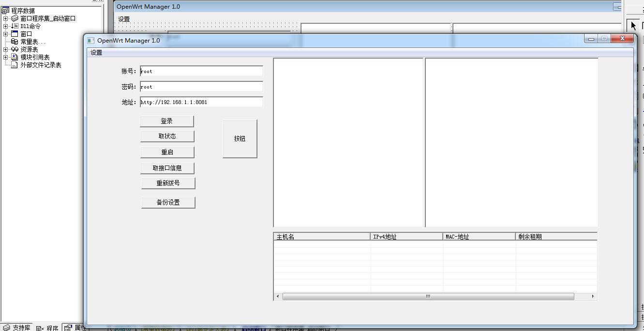
Task: Click the table scrollbar right arrow
Action: click(x=593, y=296)
